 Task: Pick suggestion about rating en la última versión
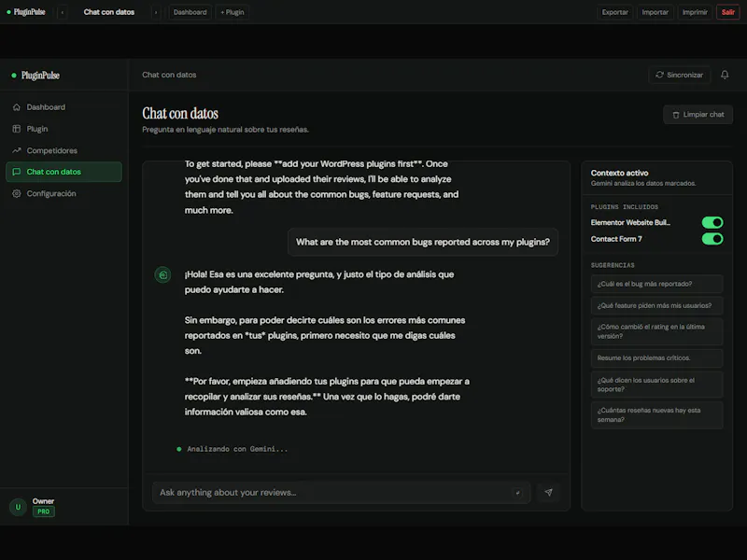[x=657, y=331]
